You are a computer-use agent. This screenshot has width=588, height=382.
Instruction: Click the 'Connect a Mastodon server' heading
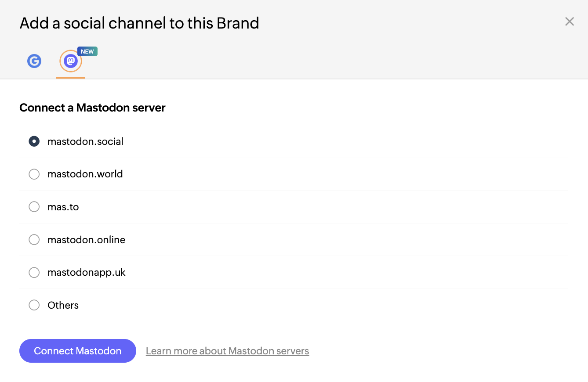[x=93, y=108]
